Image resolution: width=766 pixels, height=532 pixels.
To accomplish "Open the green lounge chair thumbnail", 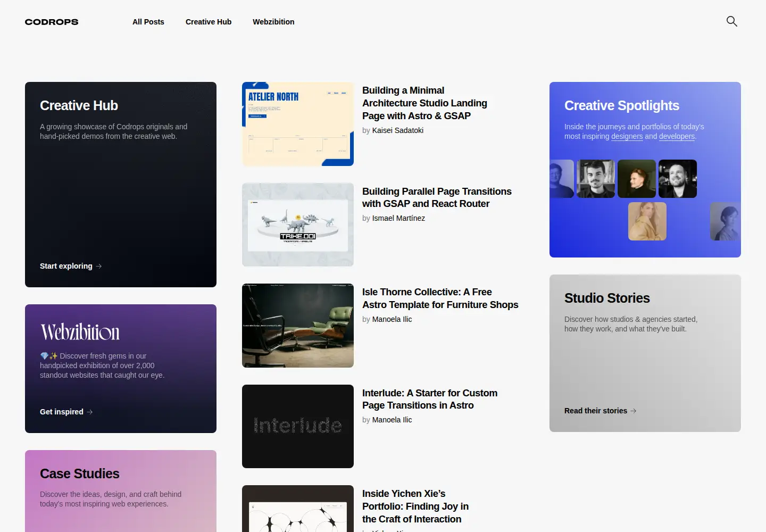I will tap(298, 326).
